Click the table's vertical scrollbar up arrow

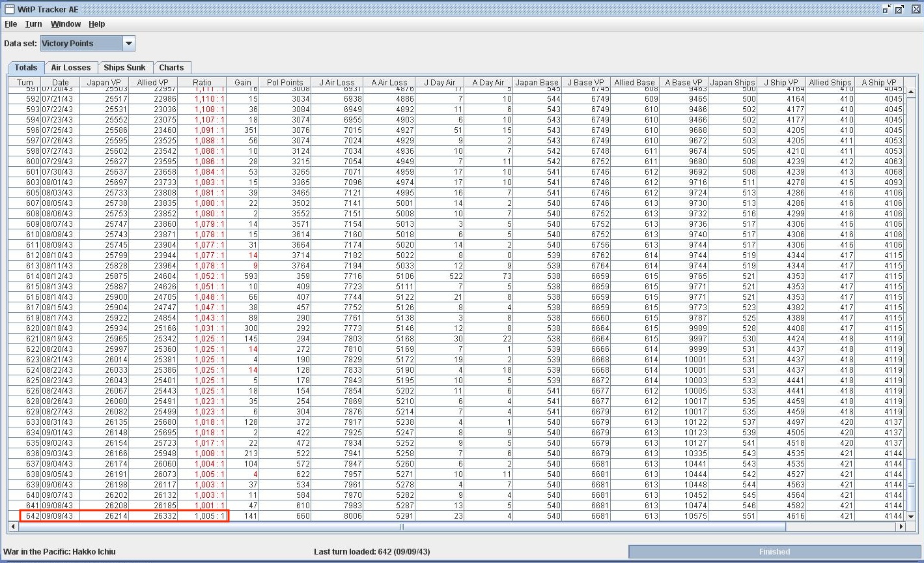click(910, 93)
